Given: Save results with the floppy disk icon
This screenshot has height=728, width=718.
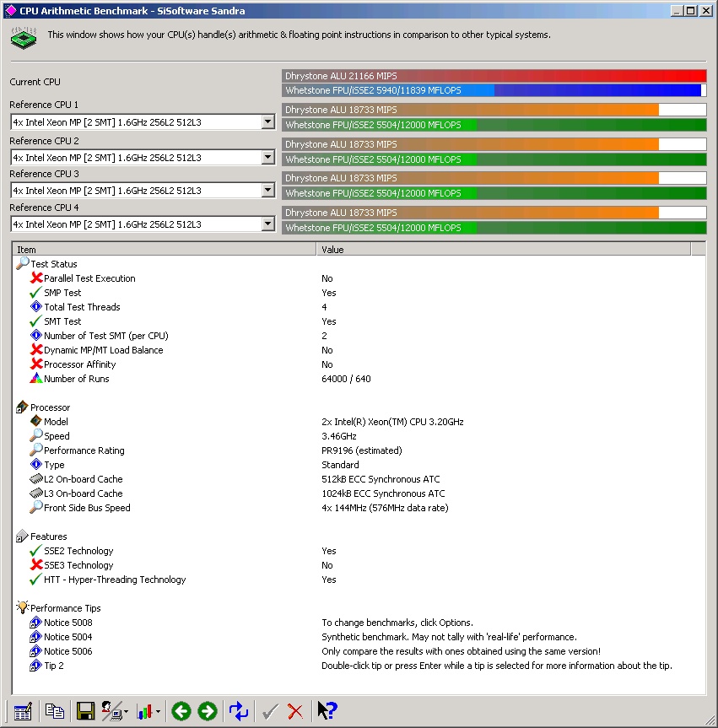Looking at the screenshot, I should pos(85,711).
